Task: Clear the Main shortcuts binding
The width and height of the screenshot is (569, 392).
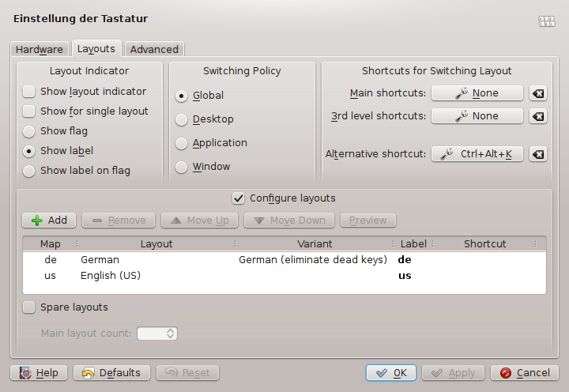Action: point(538,93)
